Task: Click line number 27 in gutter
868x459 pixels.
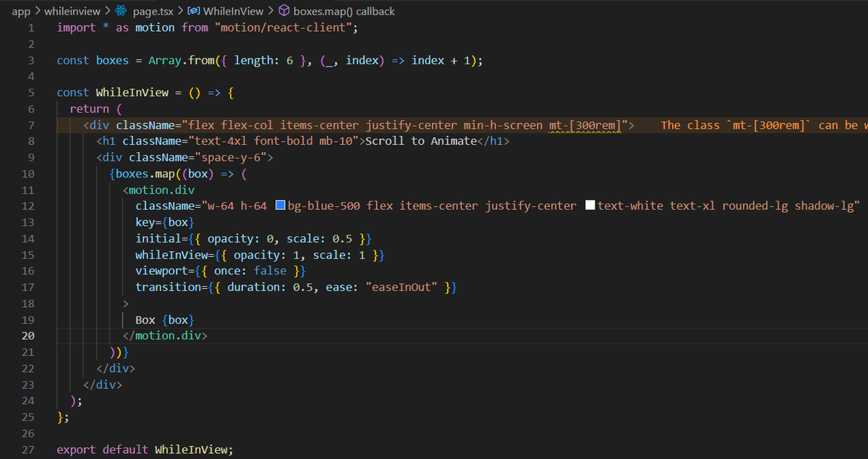Action: click(x=27, y=450)
